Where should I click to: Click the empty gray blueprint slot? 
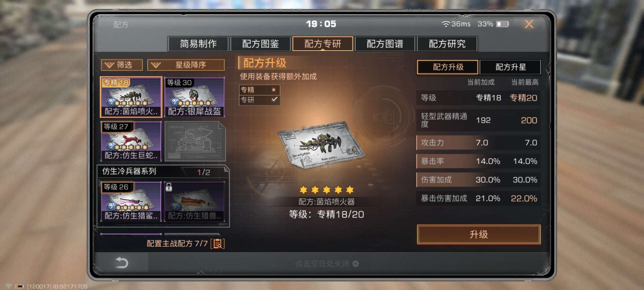[195, 141]
